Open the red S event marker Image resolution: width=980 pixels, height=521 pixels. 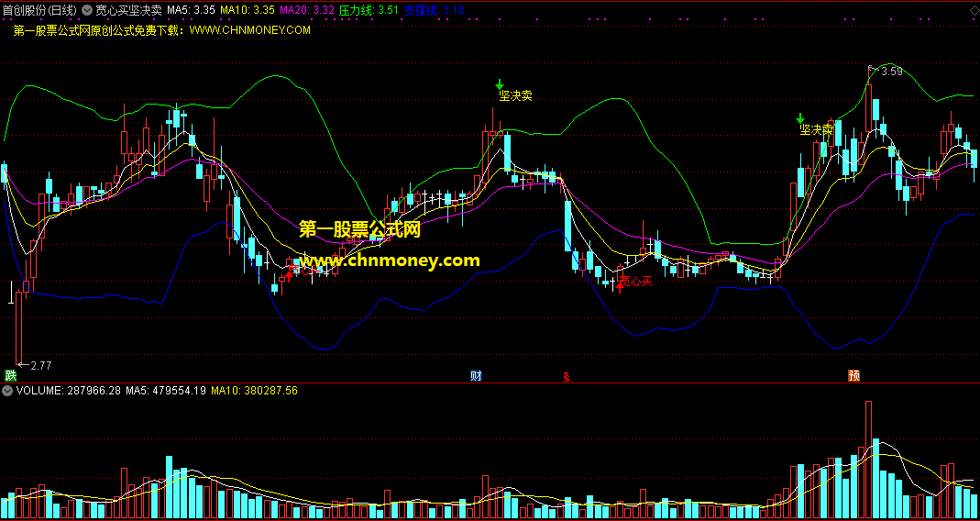(567, 376)
